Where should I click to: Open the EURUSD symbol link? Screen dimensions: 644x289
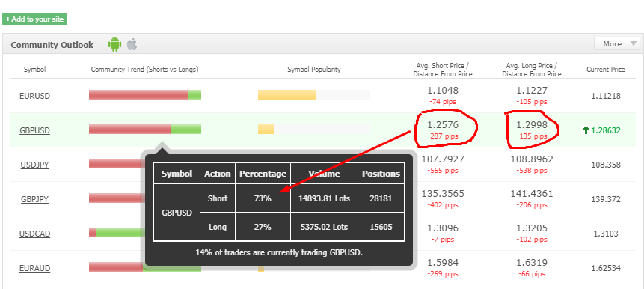click(x=35, y=96)
